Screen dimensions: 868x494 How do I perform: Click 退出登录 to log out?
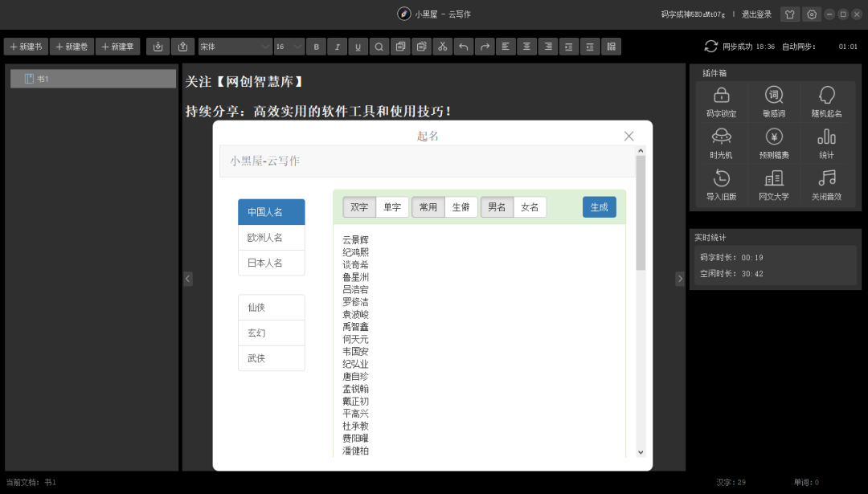point(756,14)
